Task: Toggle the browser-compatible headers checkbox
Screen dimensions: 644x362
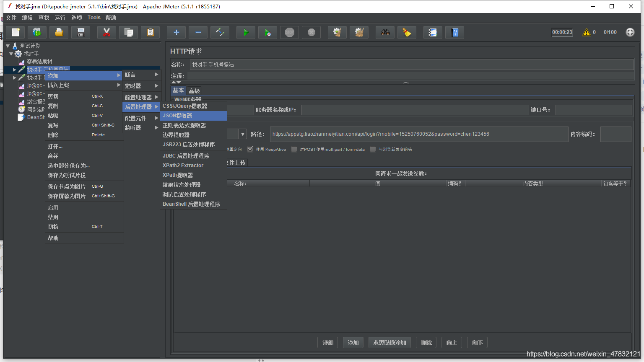Action: pos(373,149)
